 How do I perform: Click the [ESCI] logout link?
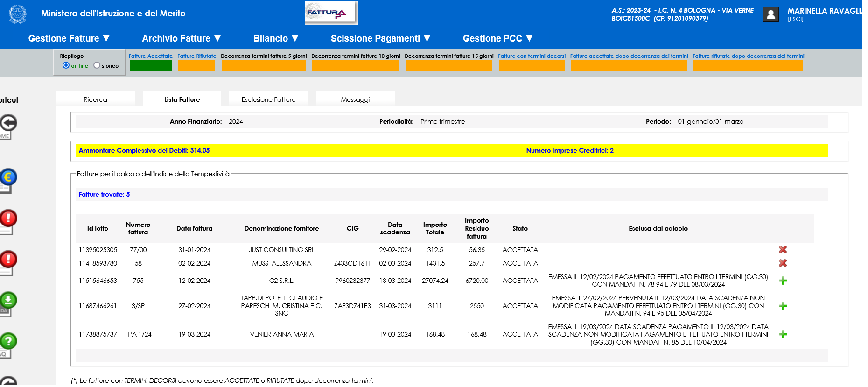pos(796,19)
